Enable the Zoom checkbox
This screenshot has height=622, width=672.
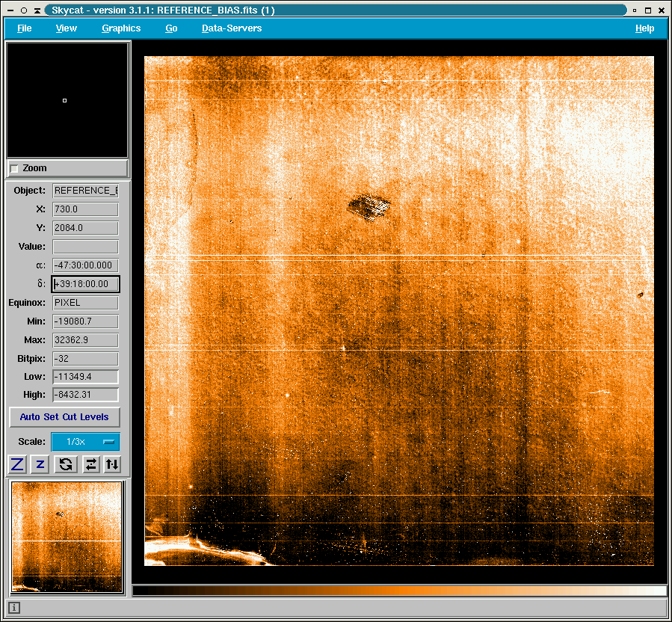[x=14, y=168]
